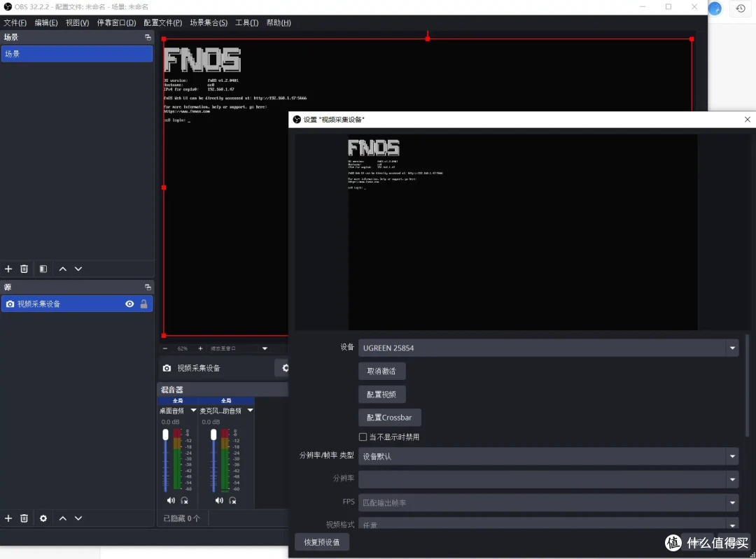The height and width of the screenshot is (559, 756).
Task: Enable 'deactivate when not showing' checkbox
Action: point(363,437)
